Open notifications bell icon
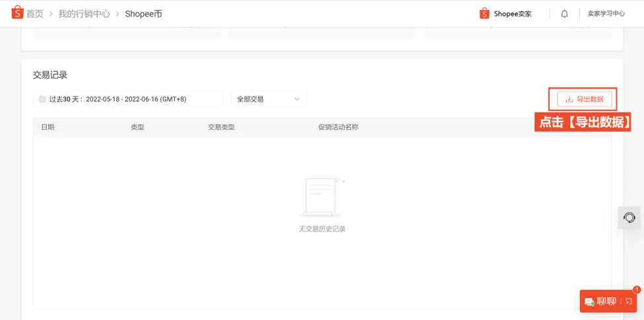The width and height of the screenshot is (644, 320). (564, 14)
